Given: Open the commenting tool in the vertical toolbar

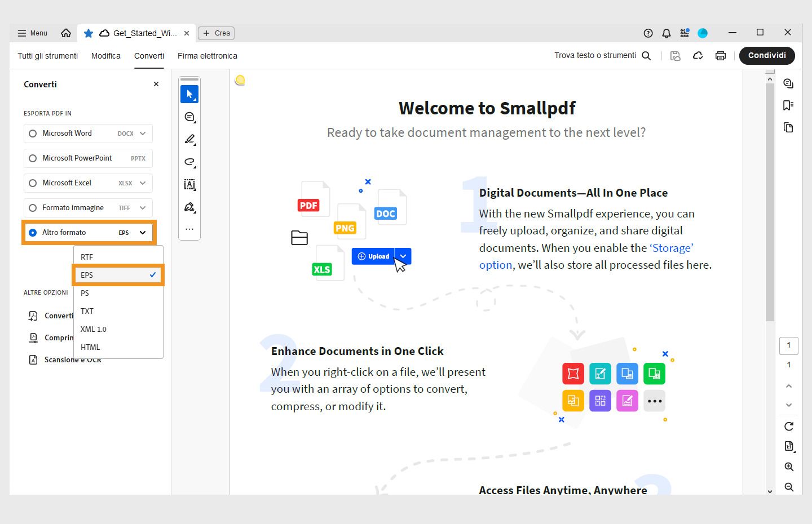Looking at the screenshot, I should click(189, 117).
